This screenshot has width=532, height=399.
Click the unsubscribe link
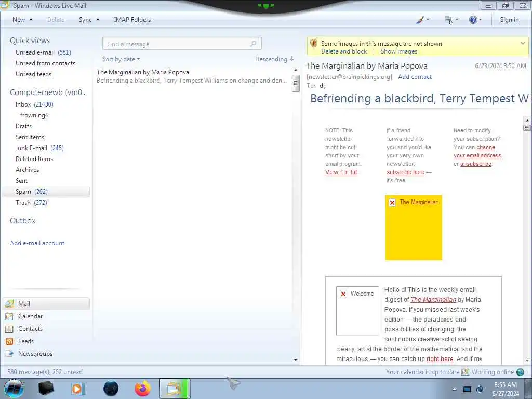click(476, 164)
